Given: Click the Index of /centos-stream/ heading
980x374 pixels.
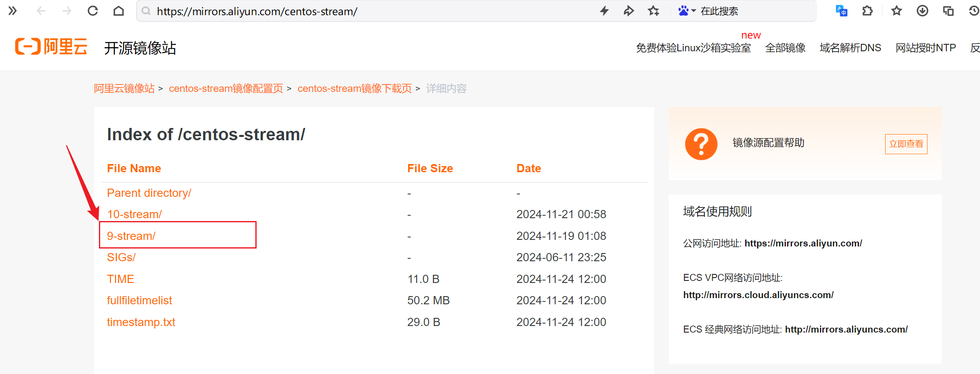Looking at the screenshot, I should pos(206,135).
